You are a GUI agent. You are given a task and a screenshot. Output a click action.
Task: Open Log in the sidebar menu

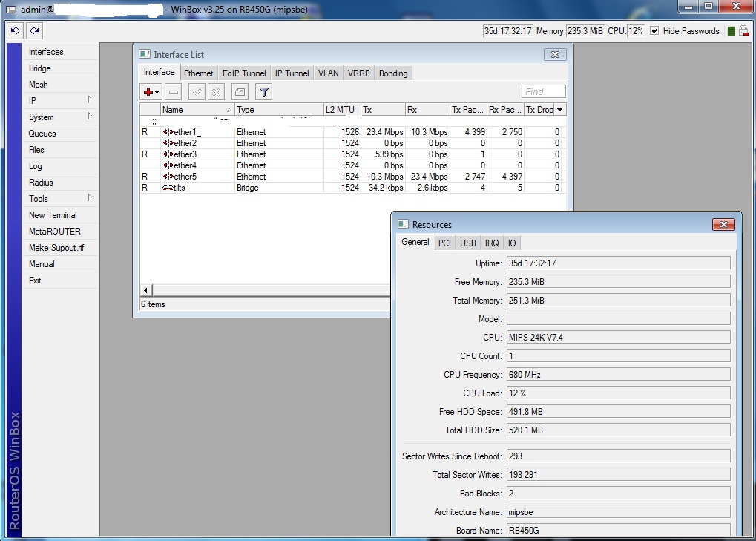click(x=60, y=166)
